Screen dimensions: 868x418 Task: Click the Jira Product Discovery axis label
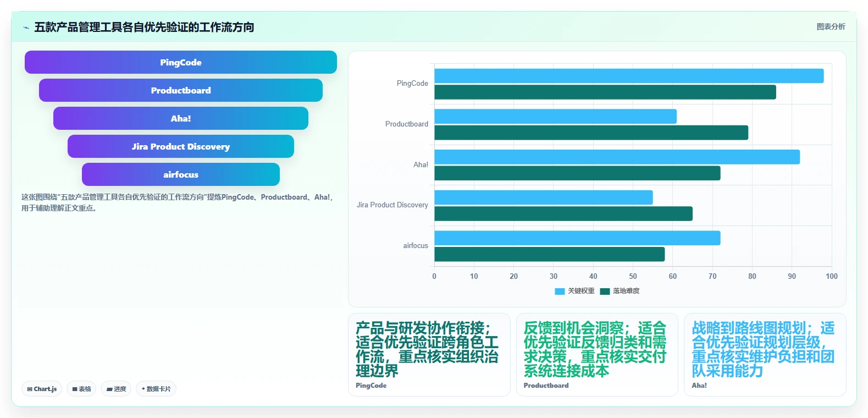pos(392,205)
